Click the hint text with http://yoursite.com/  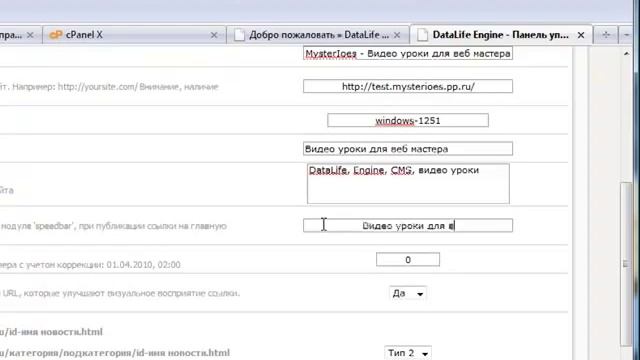click(x=109, y=87)
